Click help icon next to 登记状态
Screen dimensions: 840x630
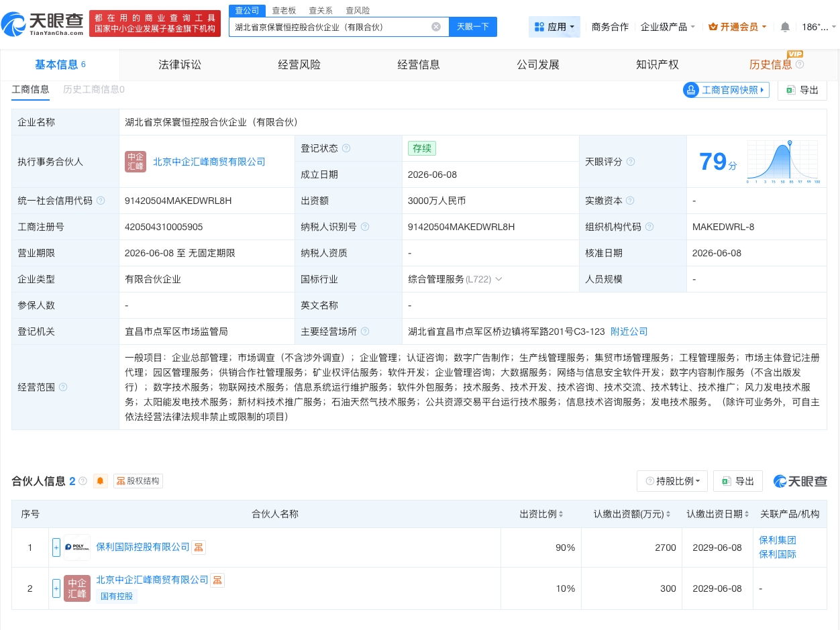pyautogui.click(x=346, y=148)
